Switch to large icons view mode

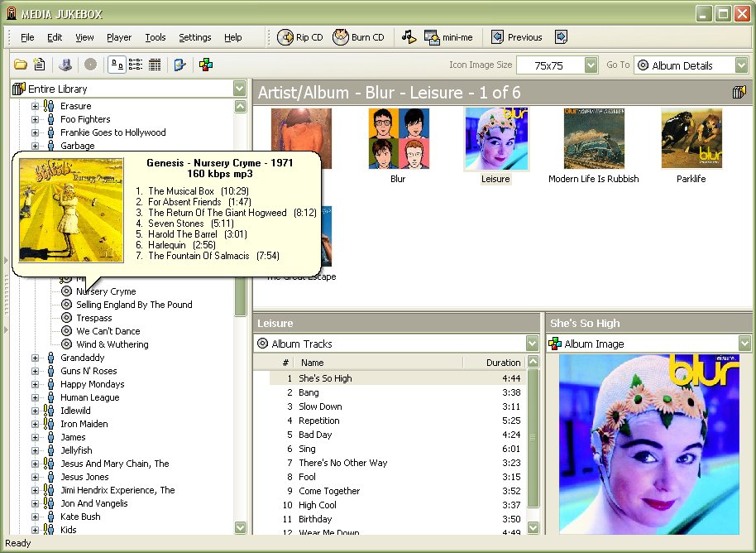tap(117, 65)
